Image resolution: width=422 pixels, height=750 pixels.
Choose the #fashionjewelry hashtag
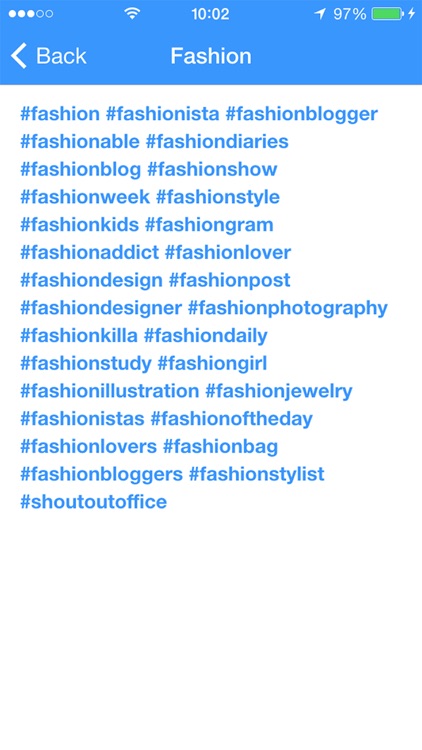(278, 391)
